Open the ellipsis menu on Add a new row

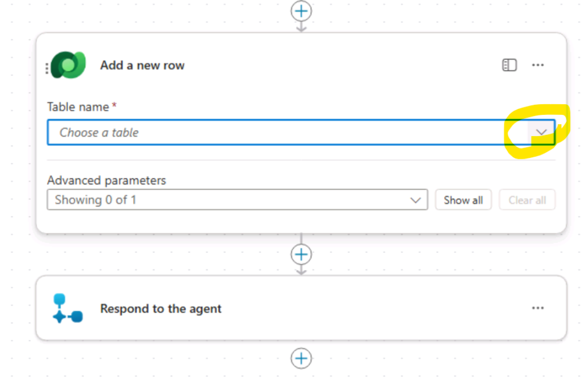point(538,65)
